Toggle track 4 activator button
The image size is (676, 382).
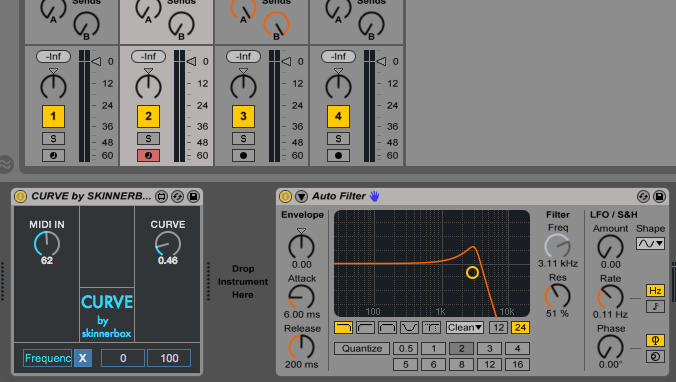338,116
